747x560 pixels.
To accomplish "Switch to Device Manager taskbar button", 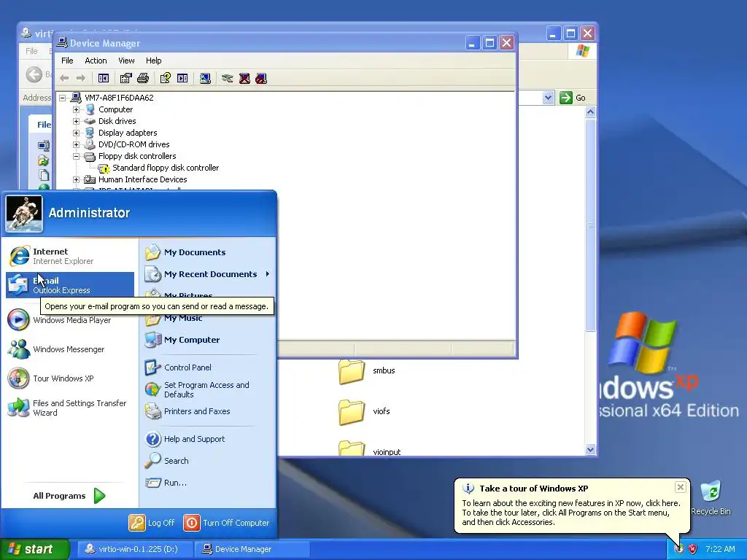I will tap(252, 549).
